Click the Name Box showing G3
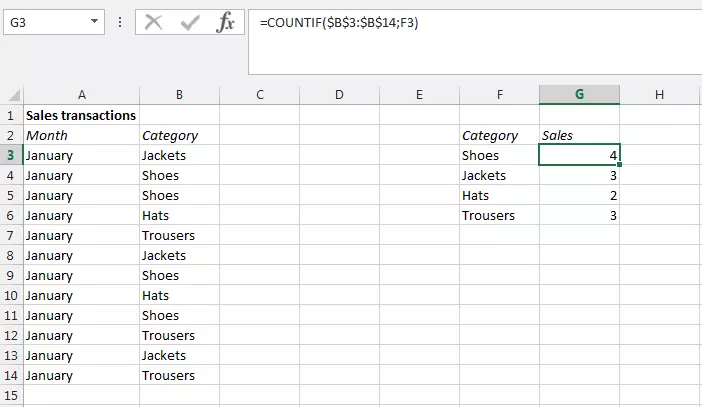 coord(45,22)
